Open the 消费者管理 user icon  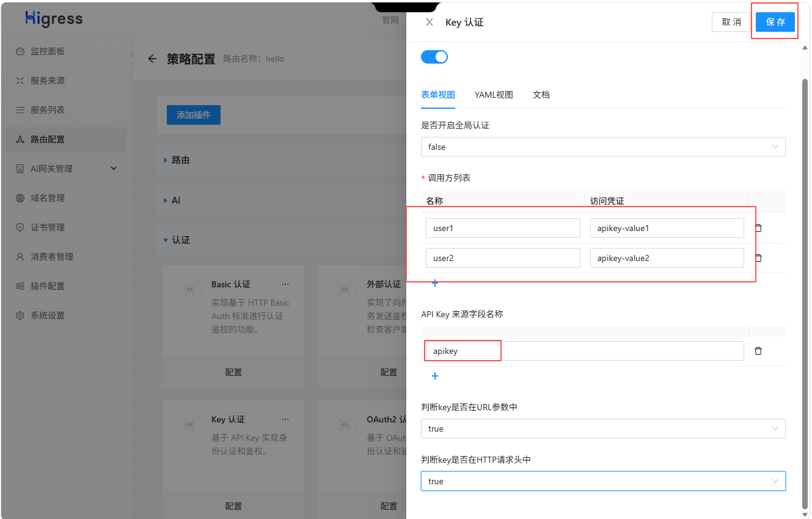pos(20,257)
